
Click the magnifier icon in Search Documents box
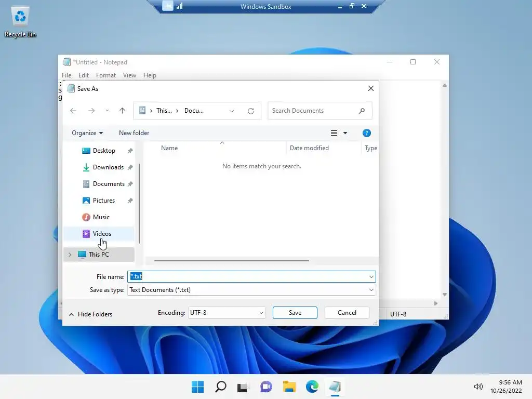coord(362,111)
